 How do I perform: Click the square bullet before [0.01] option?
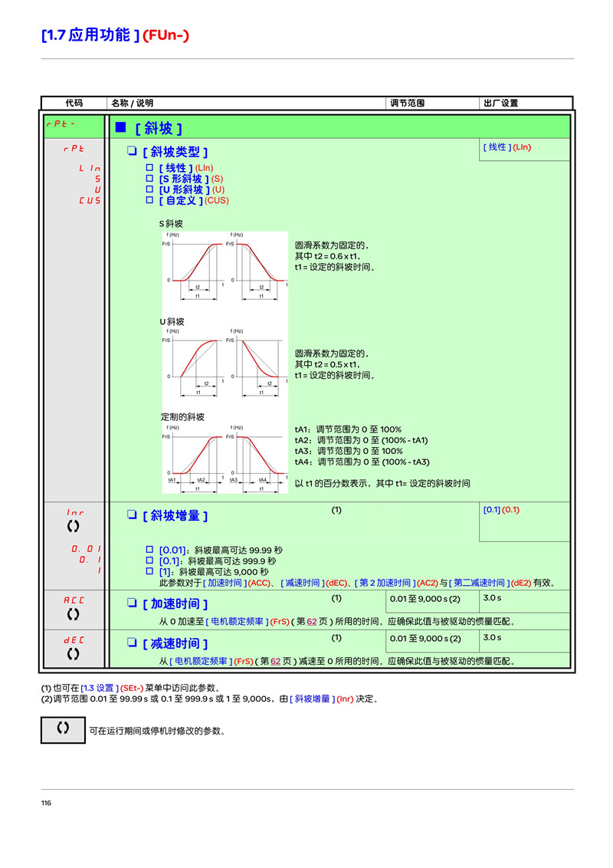149,549
